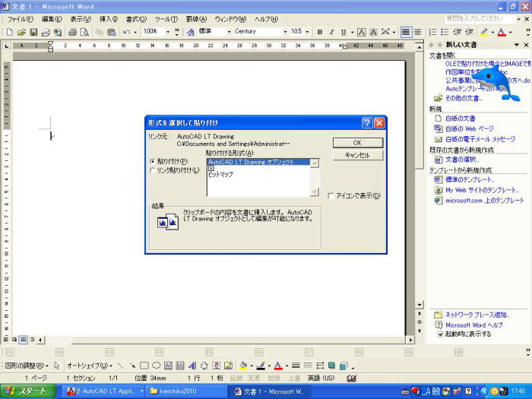Apply bold formatting
Viewport: 532px width, 399px height.
point(320,32)
